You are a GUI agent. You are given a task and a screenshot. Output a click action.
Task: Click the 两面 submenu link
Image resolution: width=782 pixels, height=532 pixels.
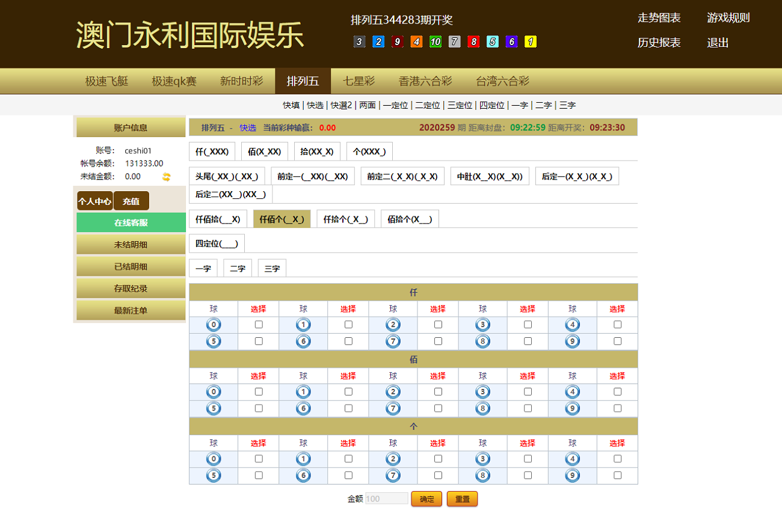pos(368,105)
